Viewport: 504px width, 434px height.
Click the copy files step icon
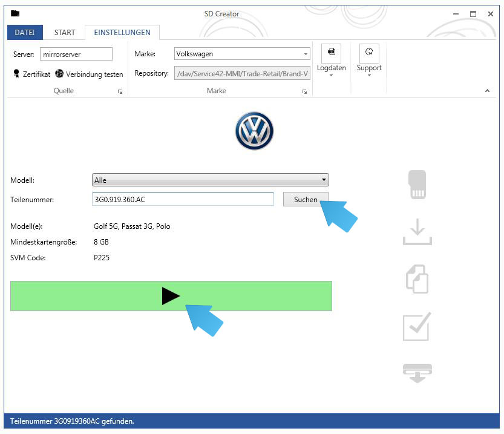(417, 279)
